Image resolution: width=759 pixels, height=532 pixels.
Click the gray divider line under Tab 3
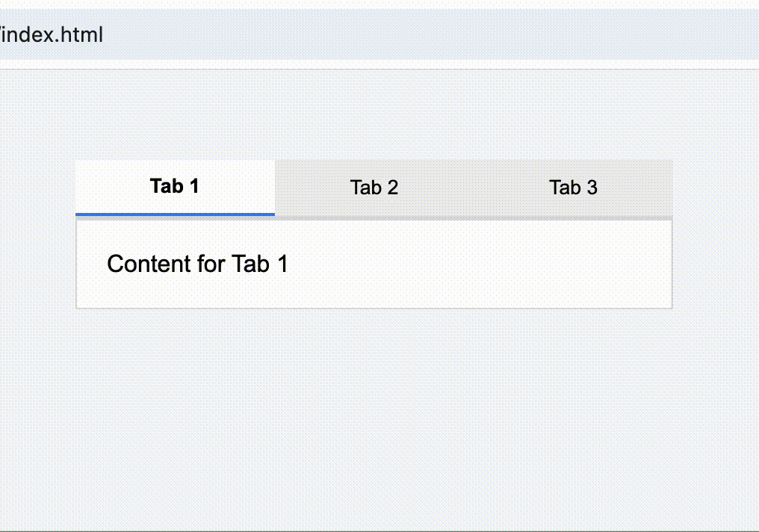point(573,218)
